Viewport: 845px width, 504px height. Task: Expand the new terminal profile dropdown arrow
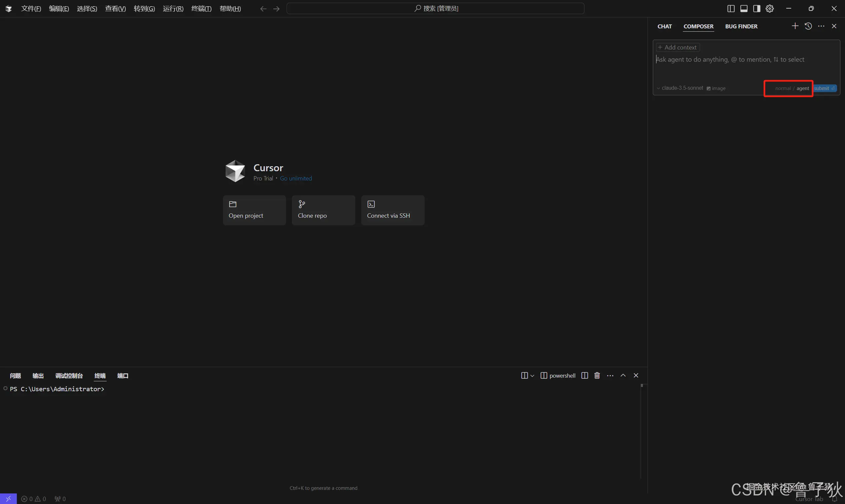click(532, 376)
